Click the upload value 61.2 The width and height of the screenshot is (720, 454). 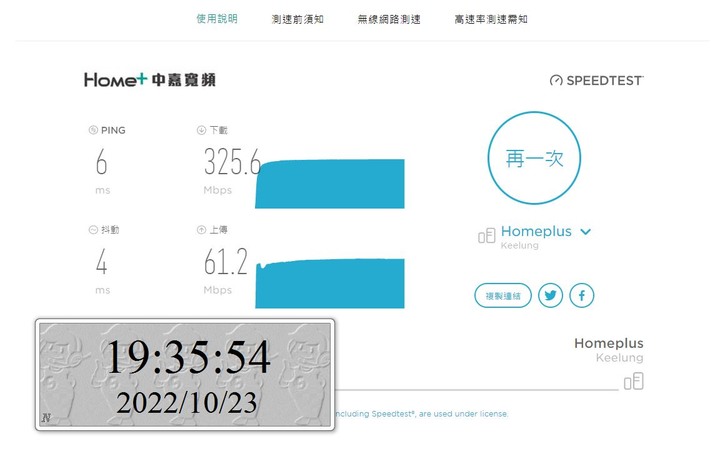[x=226, y=262]
